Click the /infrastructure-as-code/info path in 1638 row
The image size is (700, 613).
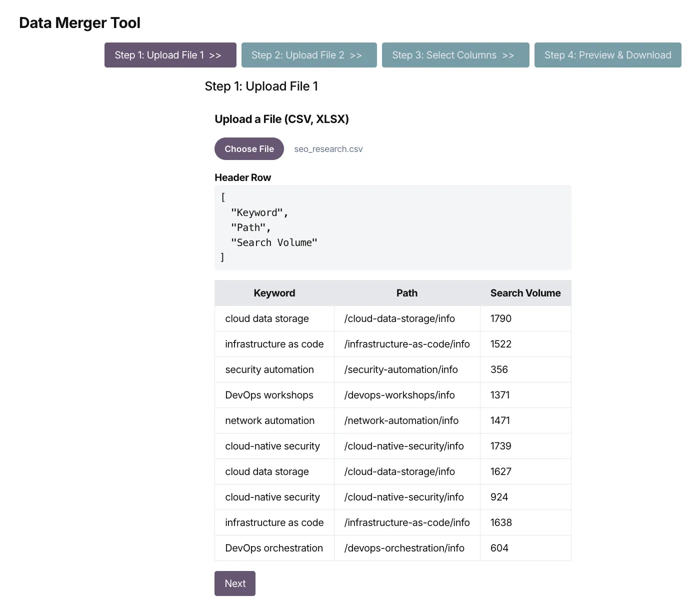(x=407, y=522)
